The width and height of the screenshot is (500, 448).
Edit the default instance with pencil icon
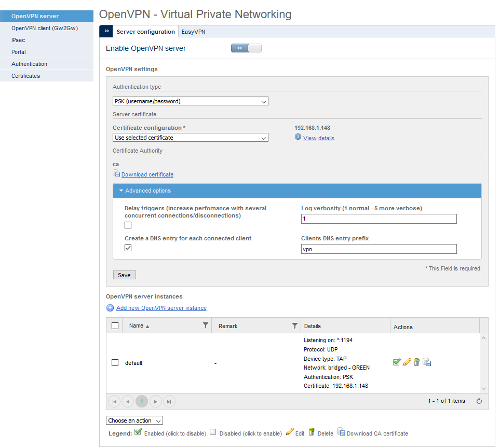tap(407, 362)
